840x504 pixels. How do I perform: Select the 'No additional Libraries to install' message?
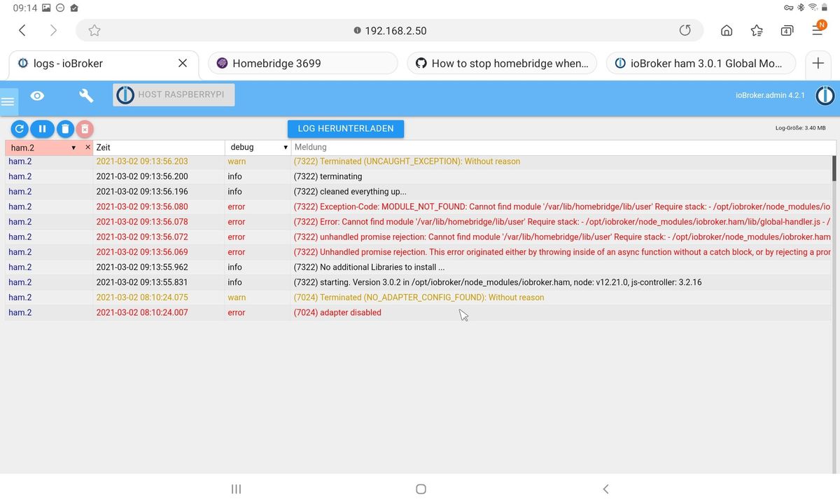click(x=369, y=267)
